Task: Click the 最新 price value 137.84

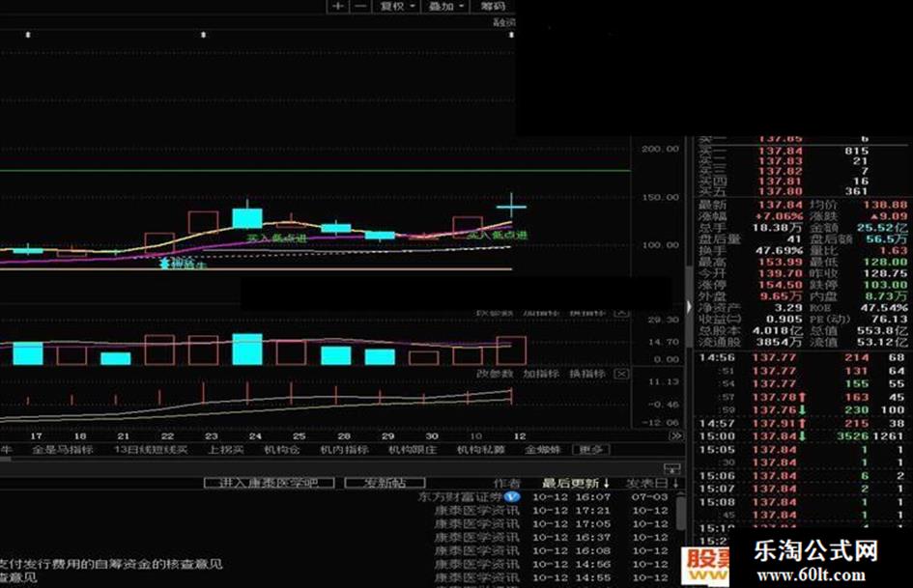Action: (x=781, y=205)
